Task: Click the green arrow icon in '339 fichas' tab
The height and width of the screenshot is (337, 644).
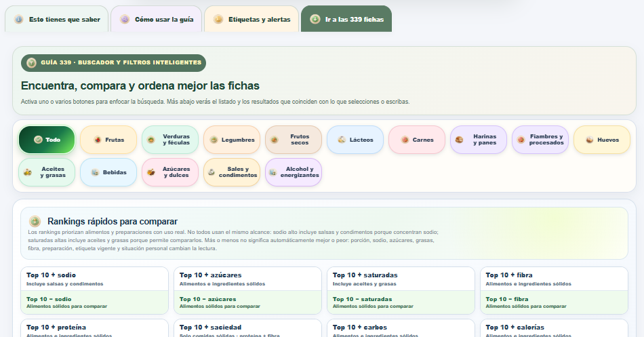Action: 315,19
